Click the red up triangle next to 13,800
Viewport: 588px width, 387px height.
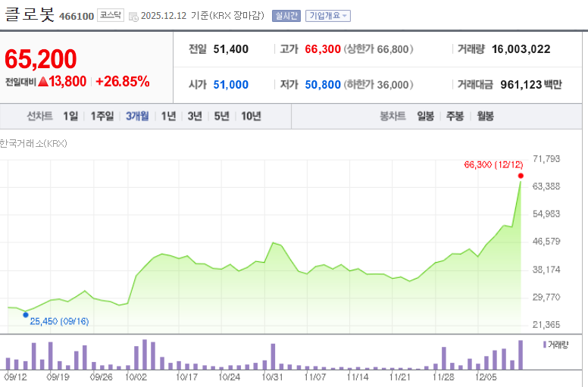pyautogui.click(x=43, y=81)
